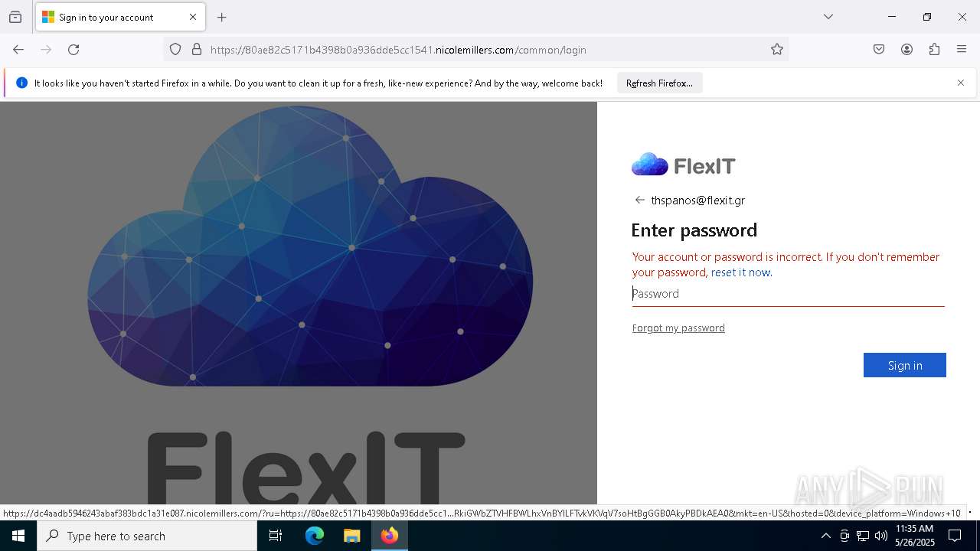Open Save to Pocket

(879, 50)
